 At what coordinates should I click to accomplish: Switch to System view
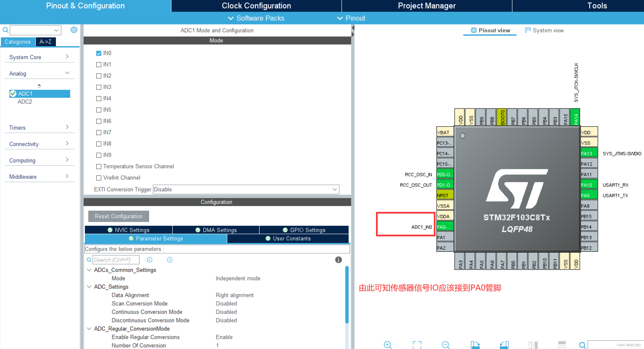544,30
